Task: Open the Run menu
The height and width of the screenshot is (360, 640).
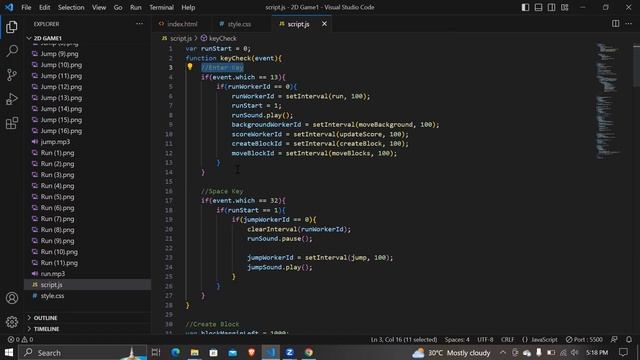Action: pos(136,7)
